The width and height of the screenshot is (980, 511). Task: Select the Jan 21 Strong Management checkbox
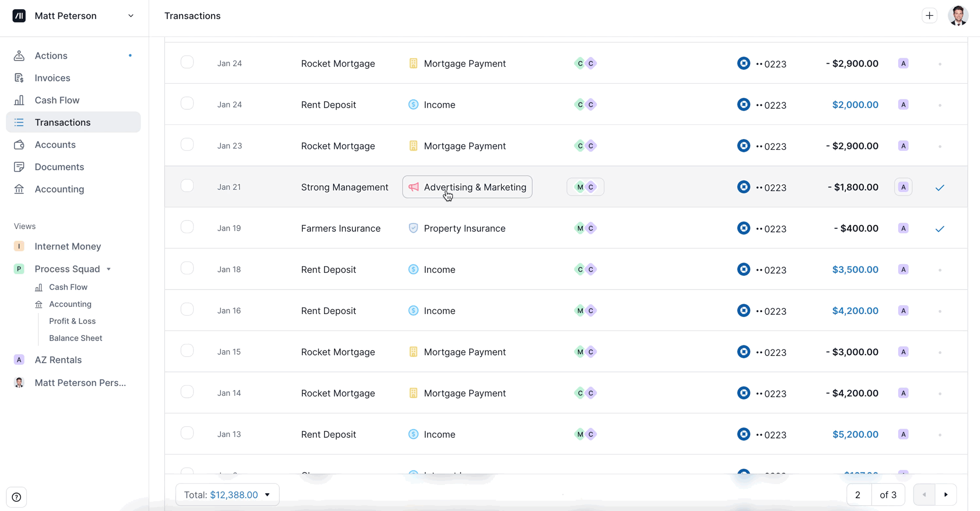pos(187,186)
